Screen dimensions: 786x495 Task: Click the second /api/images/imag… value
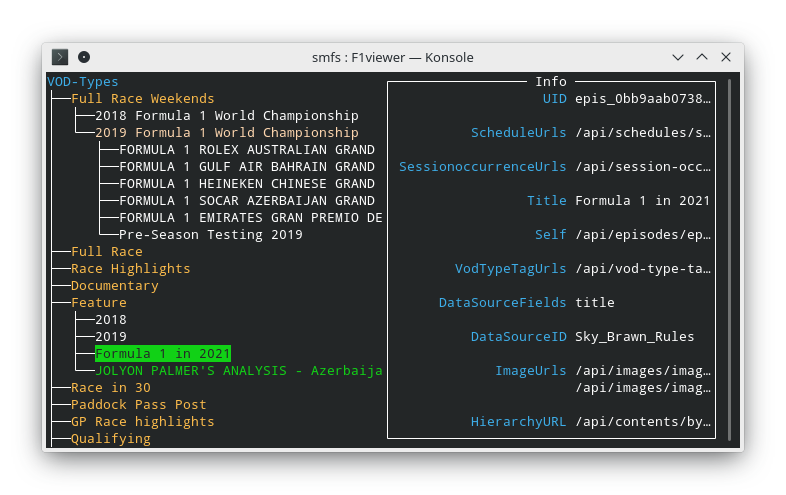(x=643, y=388)
